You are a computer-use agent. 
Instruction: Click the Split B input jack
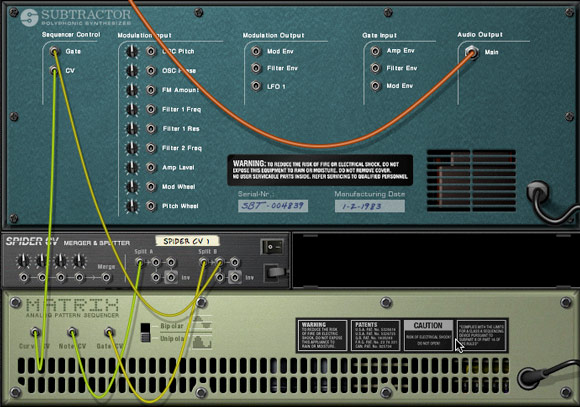click(x=203, y=262)
